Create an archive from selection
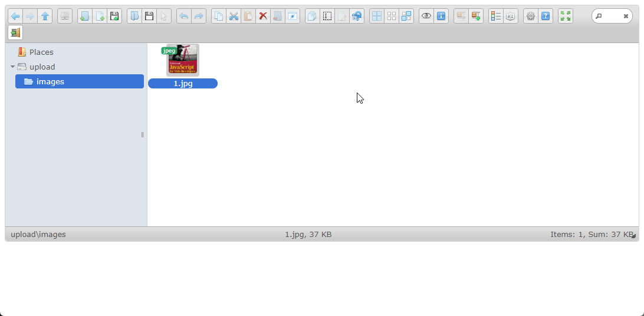The width and height of the screenshot is (644, 316). click(476, 16)
